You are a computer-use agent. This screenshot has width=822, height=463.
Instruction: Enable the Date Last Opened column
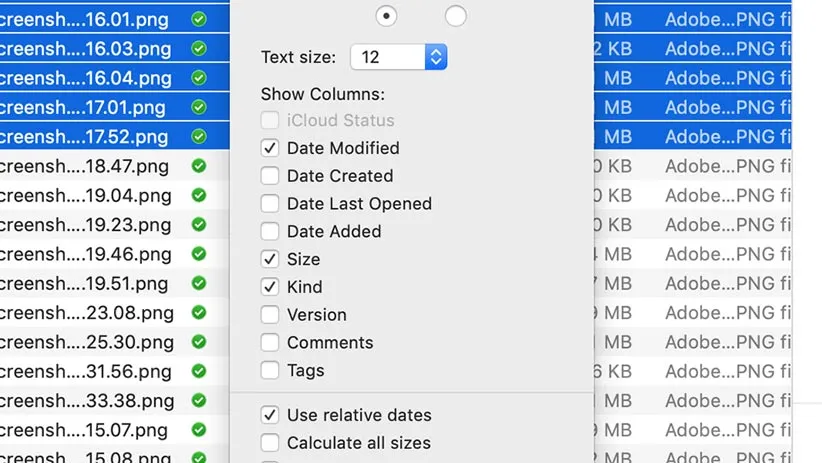(270, 204)
